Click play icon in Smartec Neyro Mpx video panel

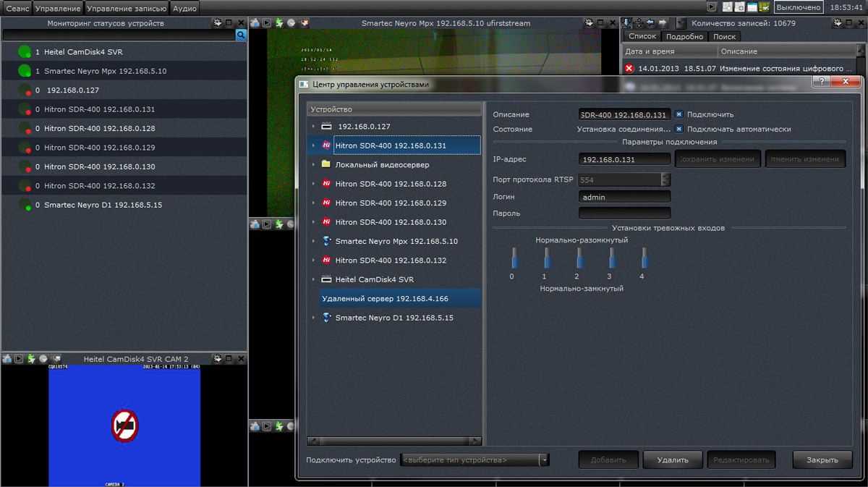pos(267,23)
